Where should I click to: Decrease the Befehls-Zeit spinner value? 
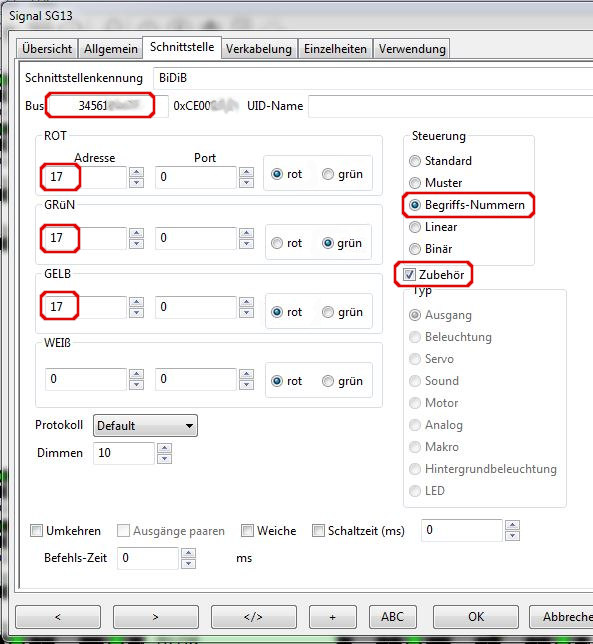[x=188, y=564]
